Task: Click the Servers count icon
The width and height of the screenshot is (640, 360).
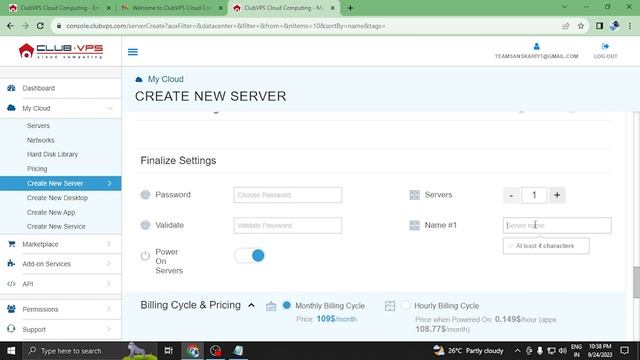Action: tap(414, 195)
